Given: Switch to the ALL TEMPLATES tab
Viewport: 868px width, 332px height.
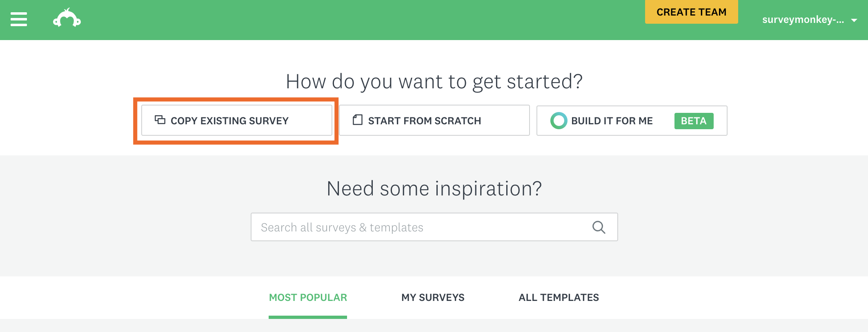Looking at the screenshot, I should 559,298.
